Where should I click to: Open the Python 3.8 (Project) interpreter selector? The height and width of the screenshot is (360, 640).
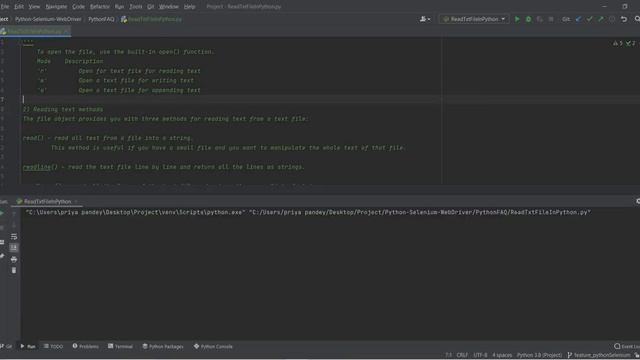(x=539, y=355)
